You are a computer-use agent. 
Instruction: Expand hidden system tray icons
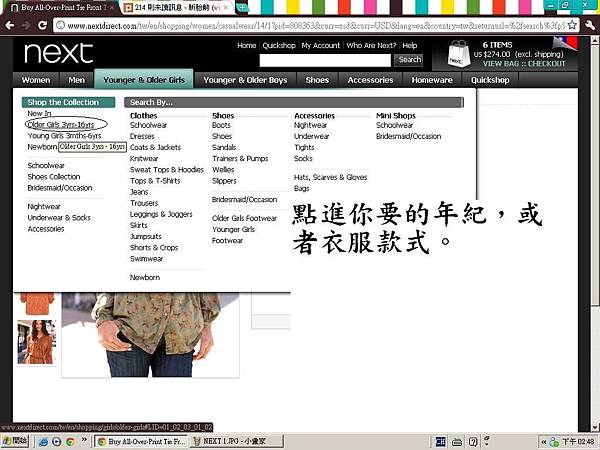point(543,442)
